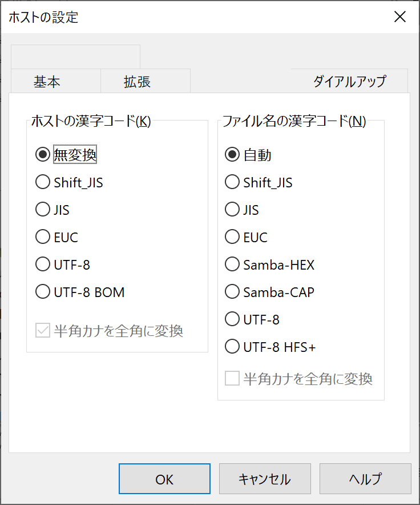Open help with the ヘルプ button

point(365,479)
